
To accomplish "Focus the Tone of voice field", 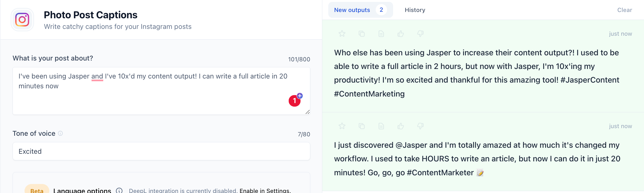I will 161,151.
